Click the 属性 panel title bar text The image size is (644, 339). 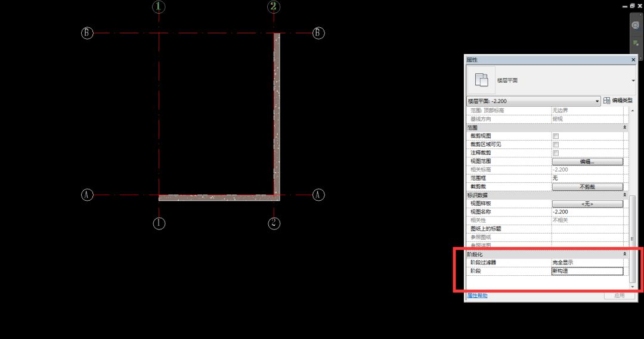tap(472, 60)
